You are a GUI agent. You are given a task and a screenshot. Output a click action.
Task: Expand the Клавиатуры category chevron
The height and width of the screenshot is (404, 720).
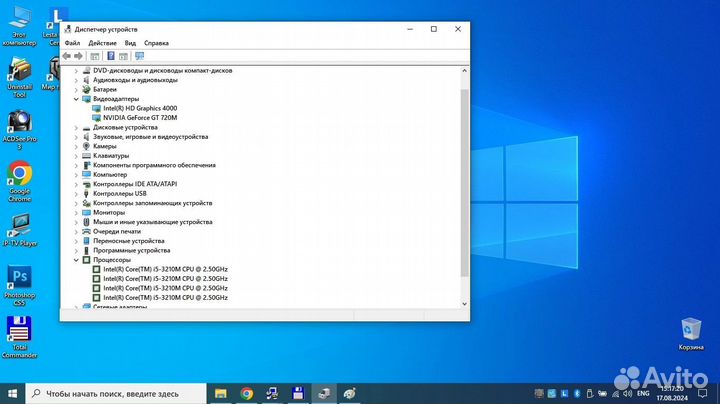point(76,156)
